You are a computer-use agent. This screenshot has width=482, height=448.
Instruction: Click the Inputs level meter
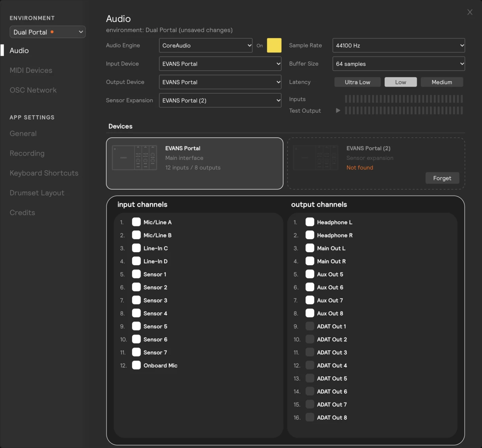coord(404,99)
